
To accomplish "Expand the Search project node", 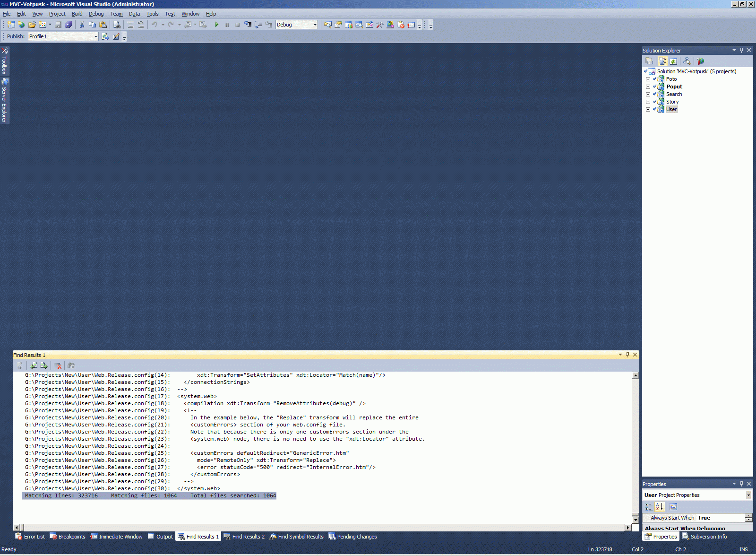I will click(648, 94).
